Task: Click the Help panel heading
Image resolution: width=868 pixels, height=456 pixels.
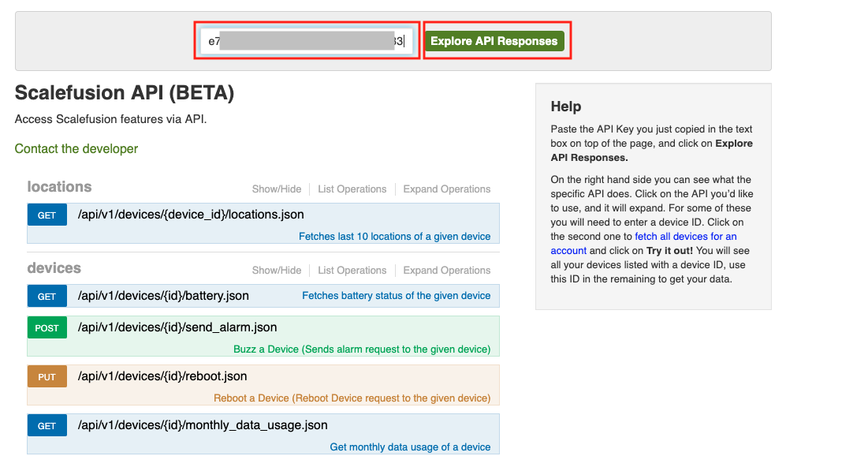Action: [566, 107]
